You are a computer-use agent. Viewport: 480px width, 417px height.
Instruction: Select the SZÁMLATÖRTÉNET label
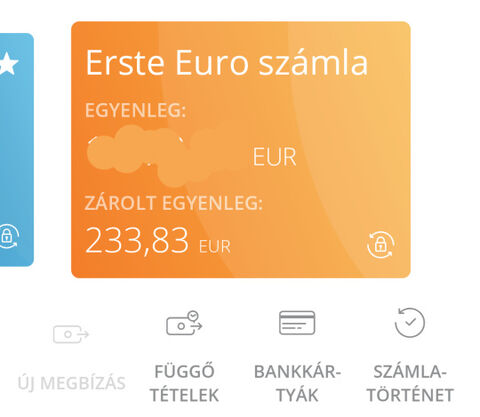pyautogui.click(x=410, y=383)
